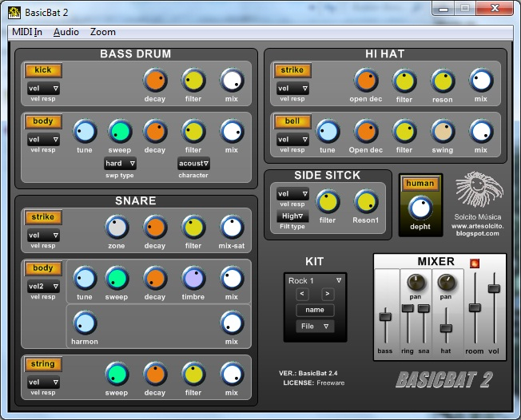Expand the Rock 1 kit dropdown
Viewport: 521px width, 420px height.
(315, 280)
